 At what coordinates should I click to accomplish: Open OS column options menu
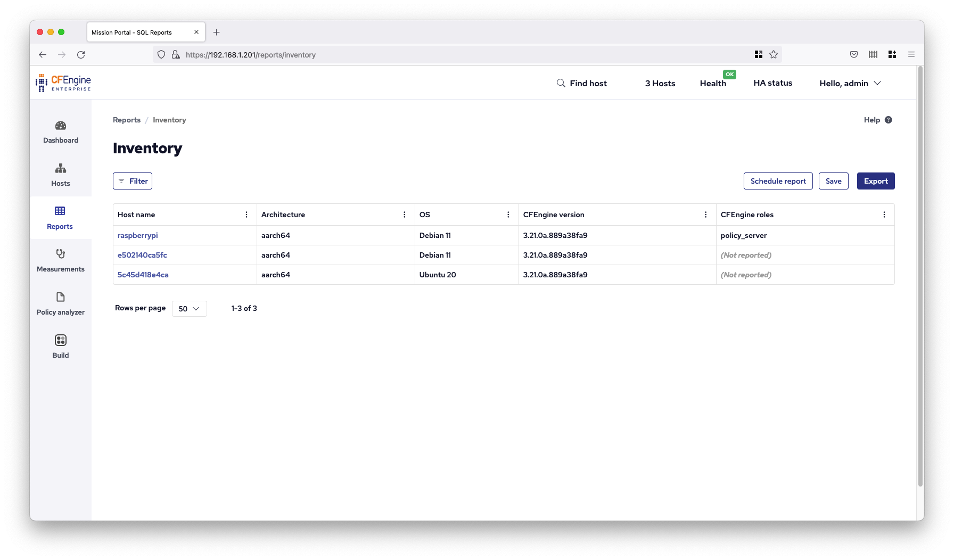click(x=508, y=215)
